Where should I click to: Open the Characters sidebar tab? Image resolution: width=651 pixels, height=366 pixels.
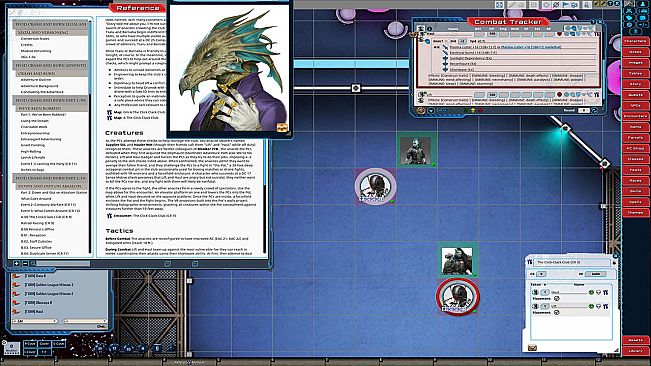[x=636, y=41]
